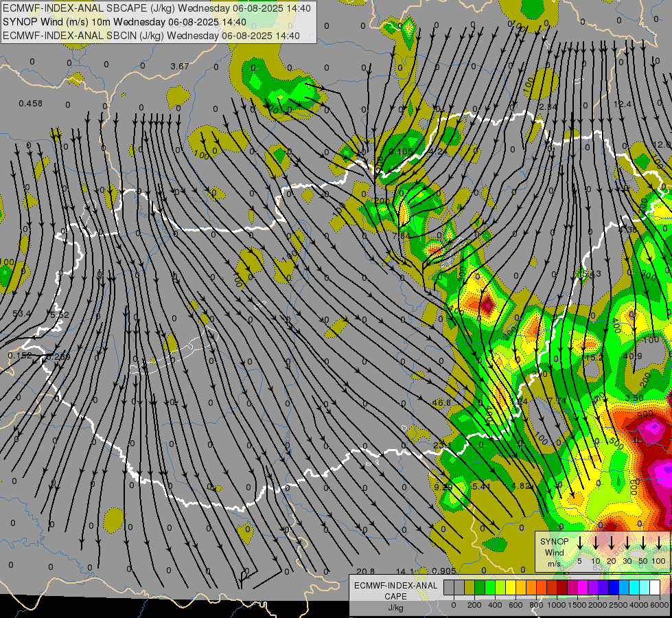672x618 pixels.
Task: Click the map value 9.29
Action: (443, 487)
